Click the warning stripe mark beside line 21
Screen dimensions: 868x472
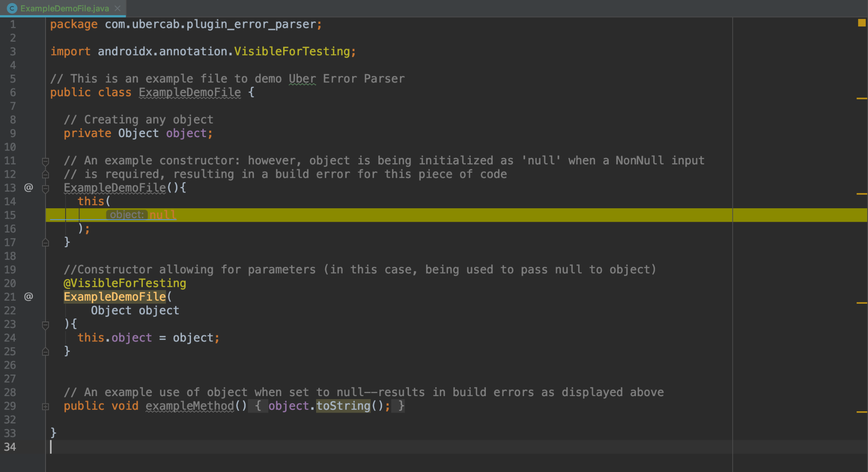coord(861,303)
